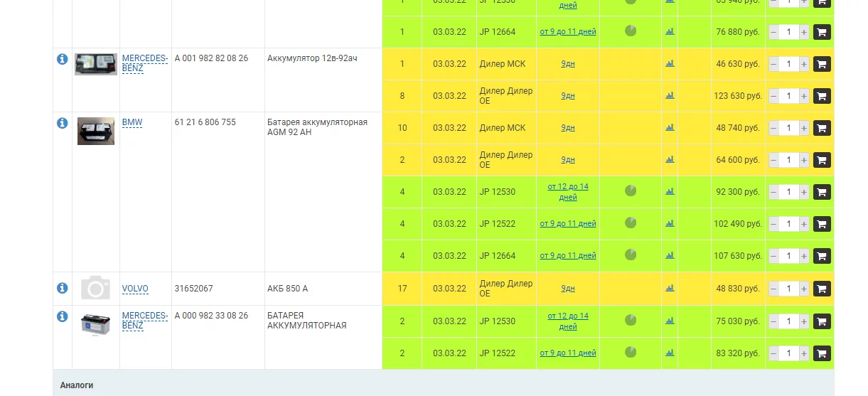Increase quantity in the Volvo 48 830 руб. row

click(804, 289)
